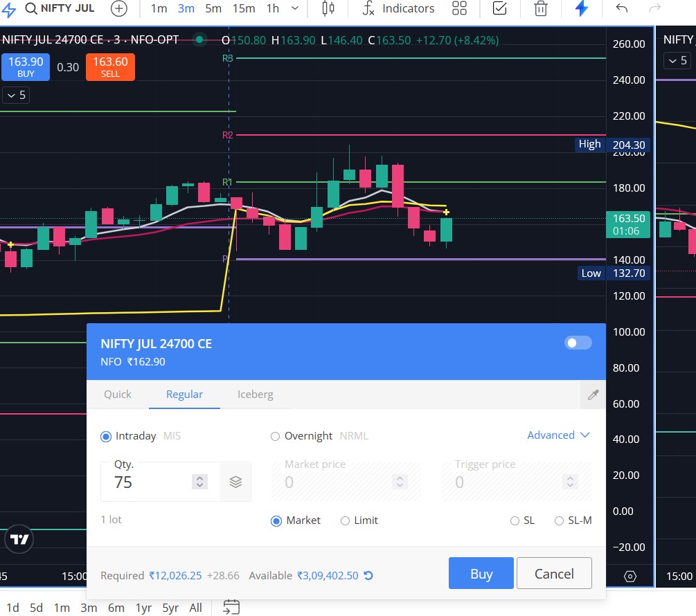Adjust quantity using the Qty stepper arrows

click(199, 482)
